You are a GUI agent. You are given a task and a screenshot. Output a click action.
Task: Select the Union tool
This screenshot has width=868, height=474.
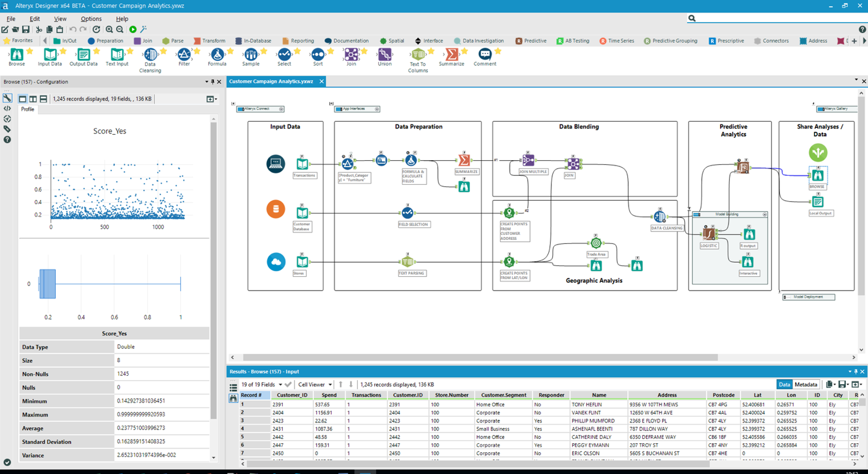tap(384, 57)
